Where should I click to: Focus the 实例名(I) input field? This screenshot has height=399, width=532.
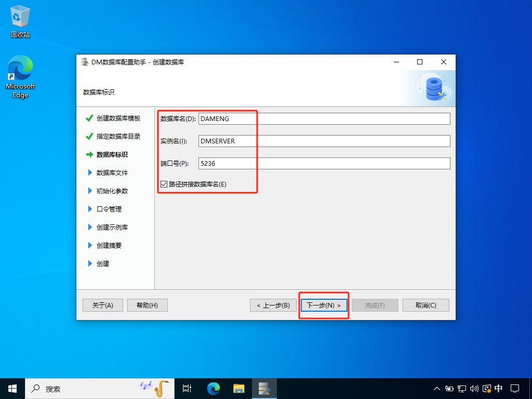point(324,141)
